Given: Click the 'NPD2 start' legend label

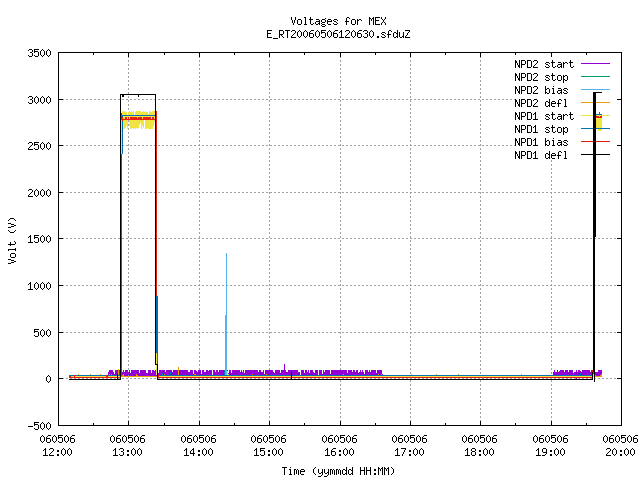Looking at the screenshot, I should coord(544,64).
